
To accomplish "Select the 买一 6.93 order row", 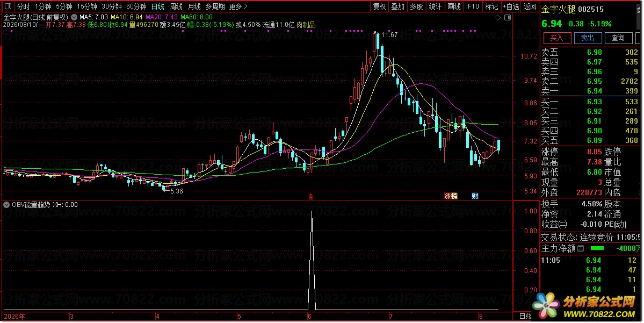I will tap(590, 102).
